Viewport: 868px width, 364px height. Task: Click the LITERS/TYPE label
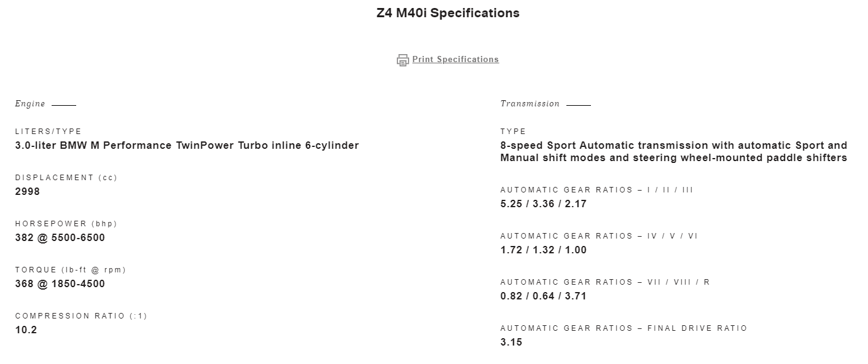[x=49, y=132]
